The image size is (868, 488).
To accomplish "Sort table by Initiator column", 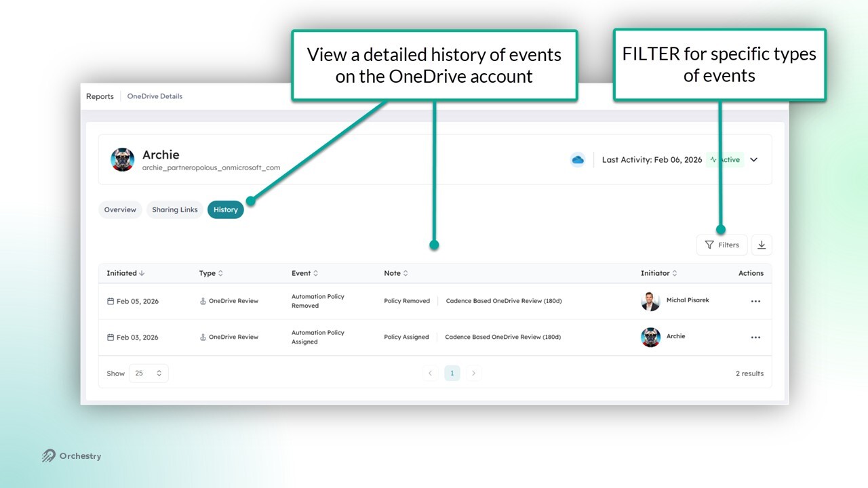I will coord(659,273).
